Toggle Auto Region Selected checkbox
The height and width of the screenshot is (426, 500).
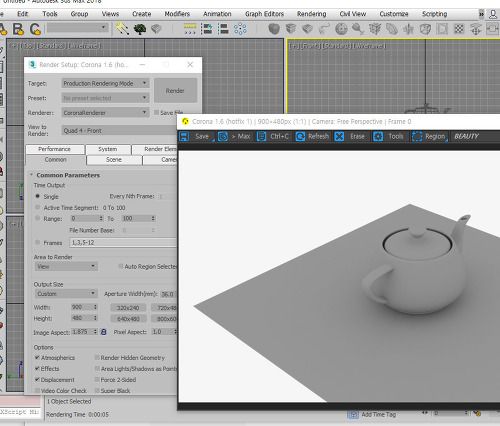coord(121,266)
